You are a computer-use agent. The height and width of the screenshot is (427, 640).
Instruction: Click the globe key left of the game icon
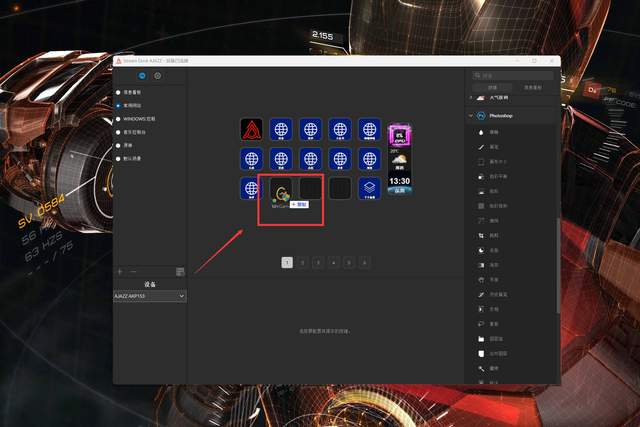(251, 188)
